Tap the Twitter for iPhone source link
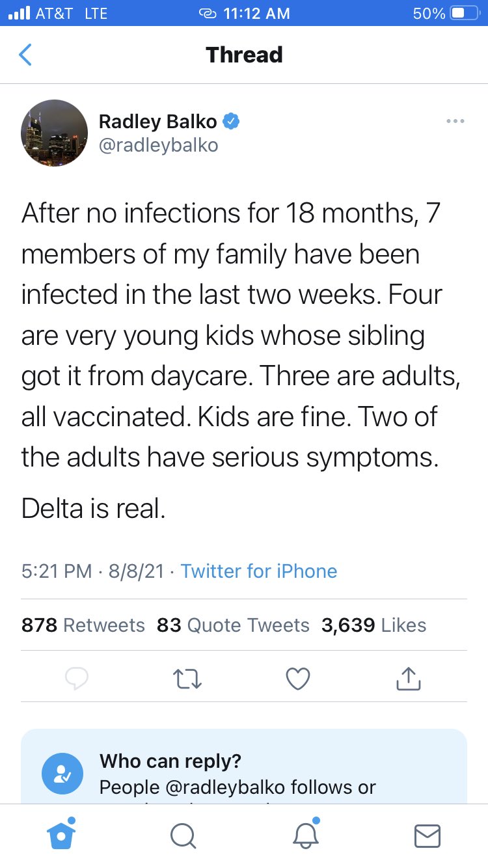488x868 pixels. coord(259,571)
